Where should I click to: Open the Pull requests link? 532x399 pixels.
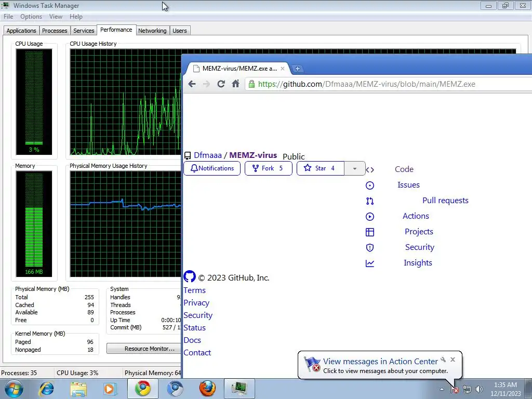click(x=445, y=201)
